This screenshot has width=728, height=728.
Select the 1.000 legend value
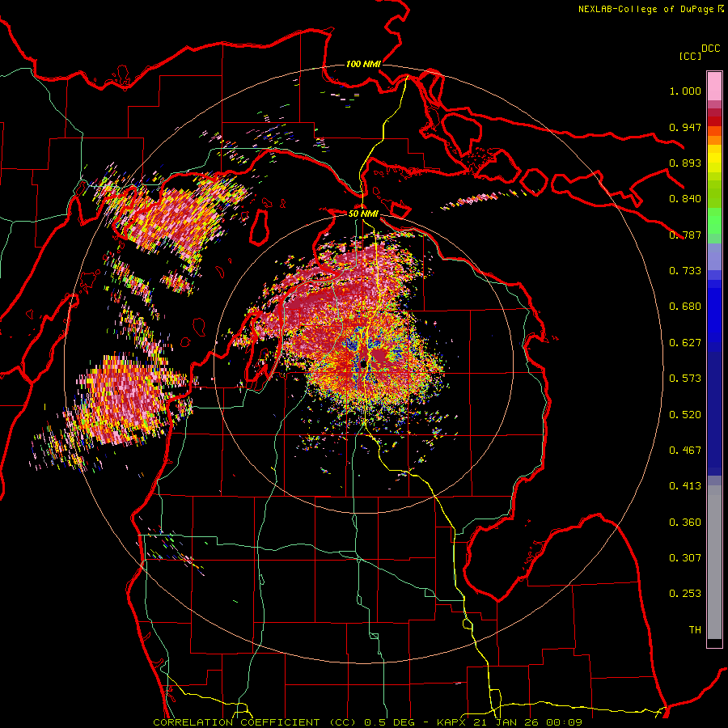[x=685, y=91]
